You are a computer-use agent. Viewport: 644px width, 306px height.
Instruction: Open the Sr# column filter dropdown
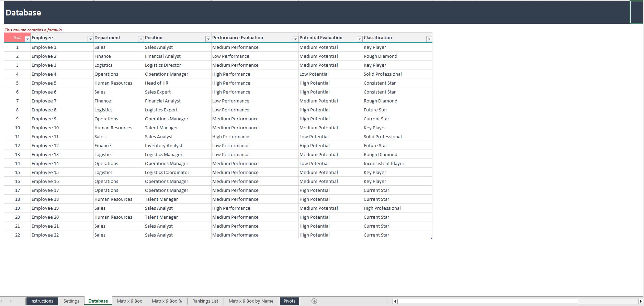27,39
